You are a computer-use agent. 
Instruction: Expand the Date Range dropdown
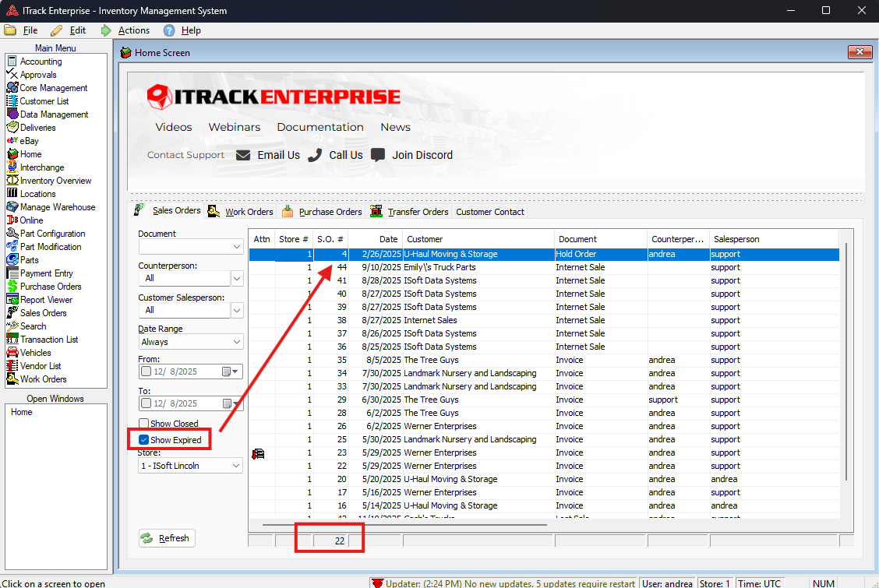pos(237,342)
